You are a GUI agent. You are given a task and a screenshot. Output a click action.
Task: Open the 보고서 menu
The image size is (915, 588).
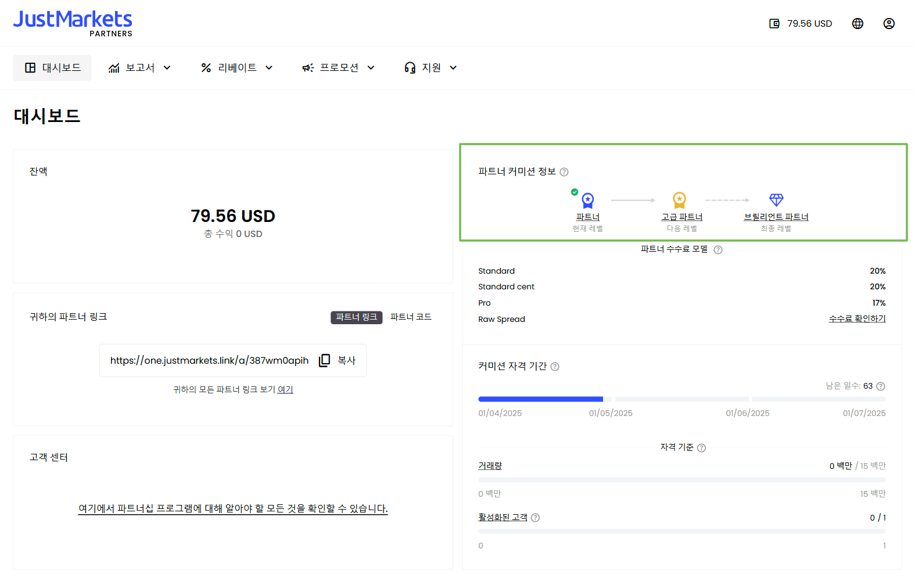(x=139, y=68)
